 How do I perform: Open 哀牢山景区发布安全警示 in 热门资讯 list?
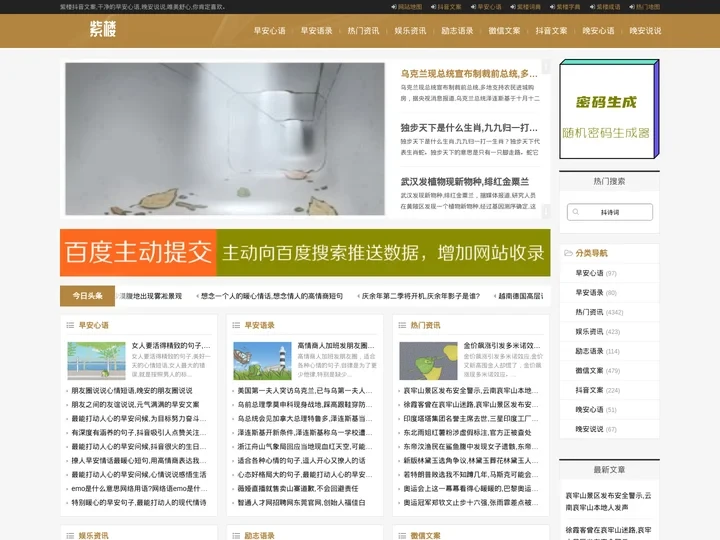pyautogui.click(x=471, y=391)
